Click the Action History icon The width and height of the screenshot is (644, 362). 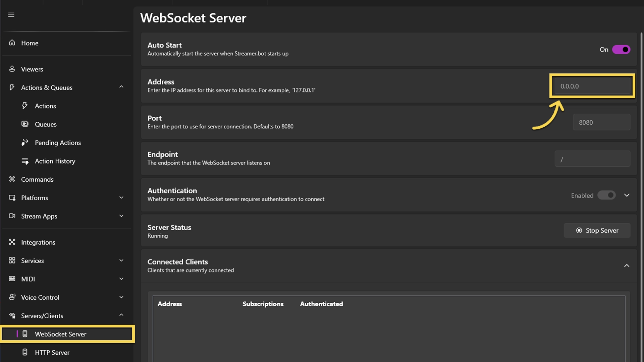point(25,161)
